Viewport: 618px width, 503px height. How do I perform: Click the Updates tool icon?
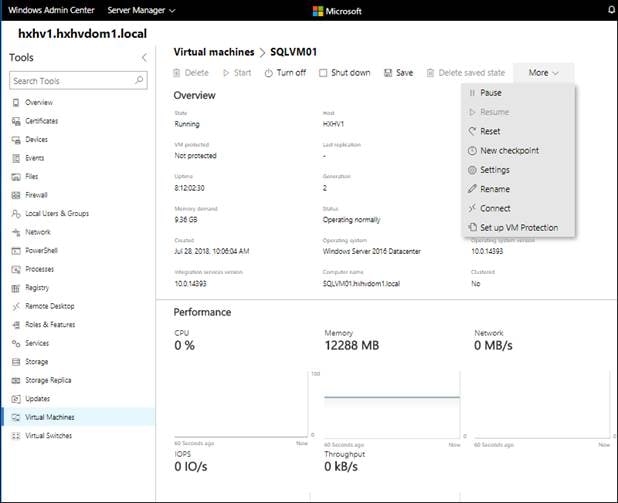16,399
